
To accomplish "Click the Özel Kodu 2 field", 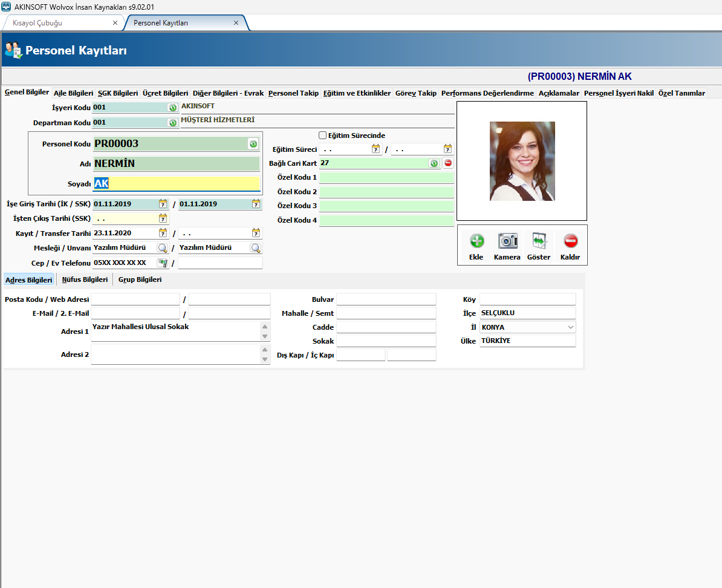I will coord(387,192).
